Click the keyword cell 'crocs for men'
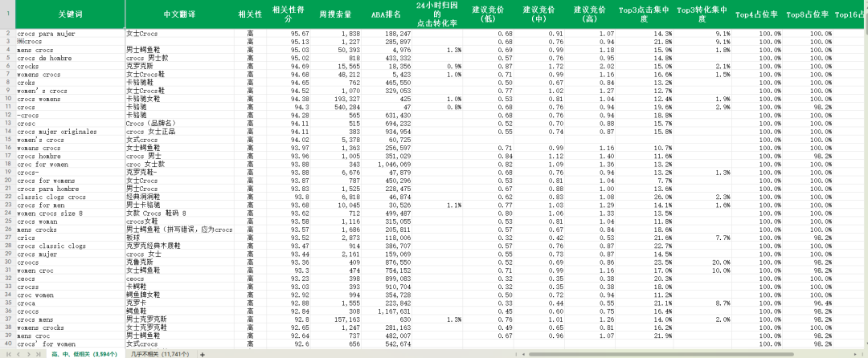 pyautogui.click(x=70, y=205)
